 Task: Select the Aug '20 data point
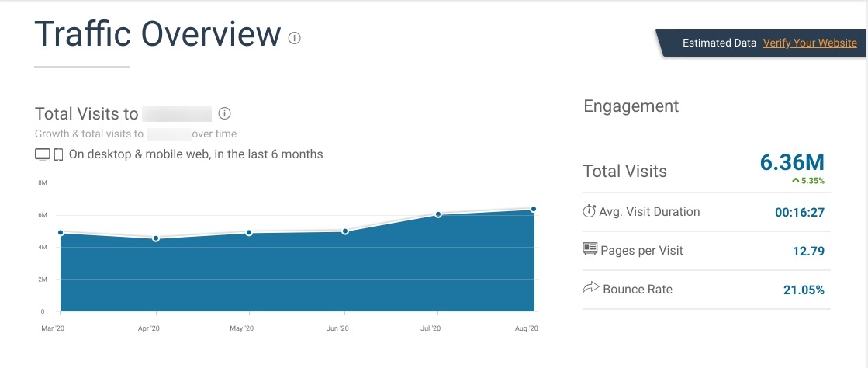(x=534, y=209)
